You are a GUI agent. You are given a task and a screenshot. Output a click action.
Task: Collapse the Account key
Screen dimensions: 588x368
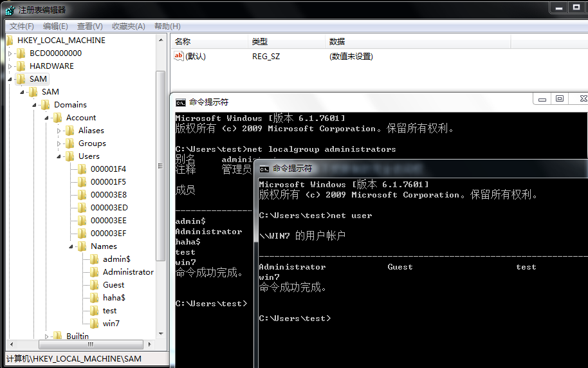click(x=46, y=118)
